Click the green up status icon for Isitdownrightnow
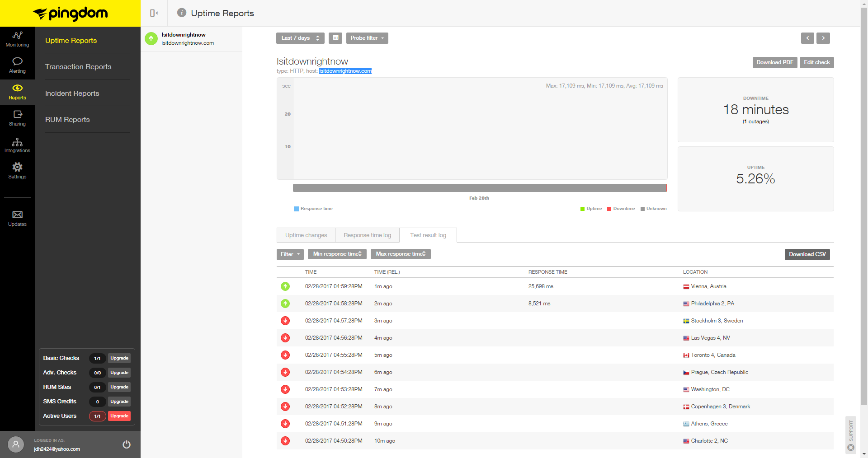Screen dimensions: 868x458 coord(151,38)
